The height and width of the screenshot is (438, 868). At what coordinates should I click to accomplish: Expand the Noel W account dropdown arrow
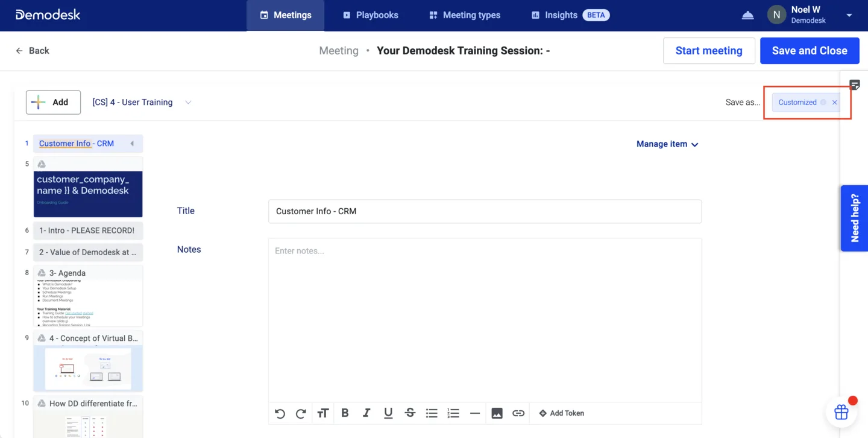point(849,15)
